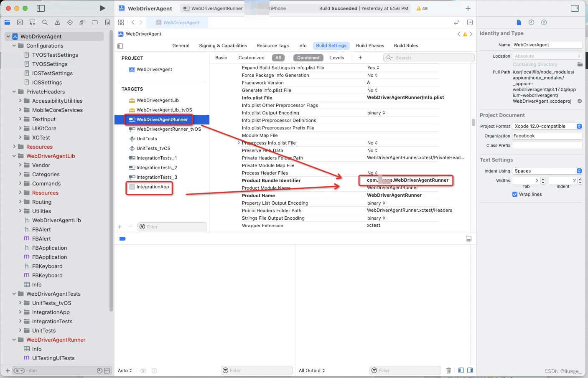Reveal full path in Finder arrow

coord(580,101)
